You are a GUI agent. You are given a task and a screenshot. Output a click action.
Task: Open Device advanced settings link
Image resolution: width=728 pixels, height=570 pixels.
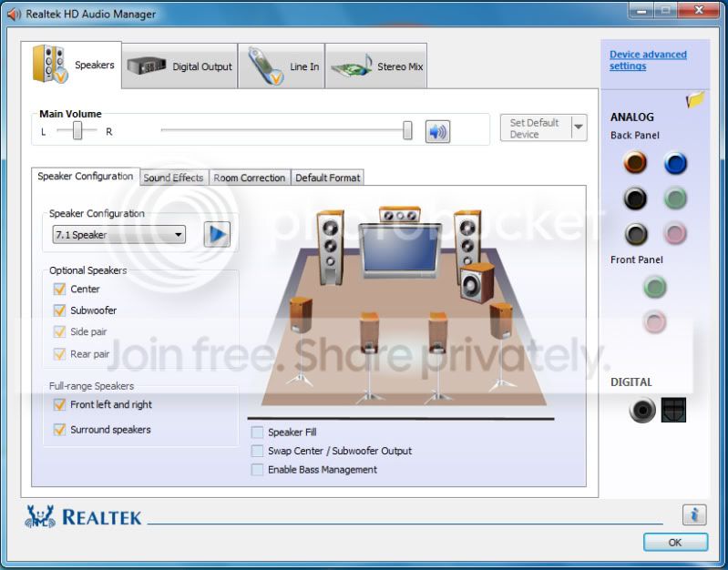pos(648,60)
